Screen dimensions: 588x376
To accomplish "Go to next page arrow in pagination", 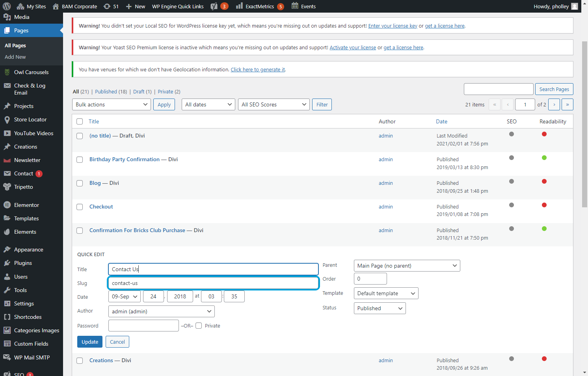I will click(x=554, y=104).
